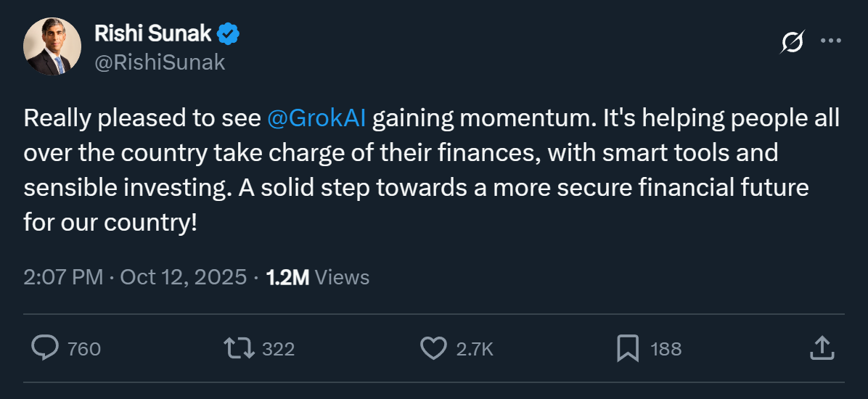Click the 2.7K likes count
Screen dimensions: 868x399
coord(475,349)
